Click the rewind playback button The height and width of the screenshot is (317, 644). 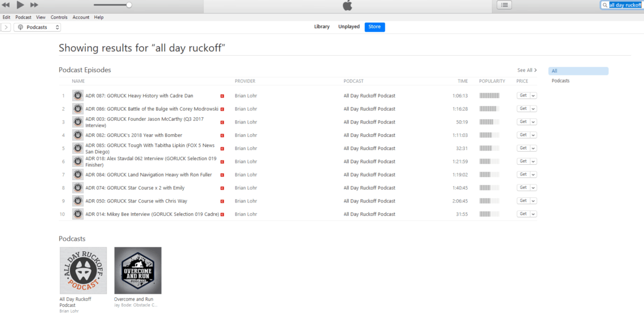tap(6, 5)
